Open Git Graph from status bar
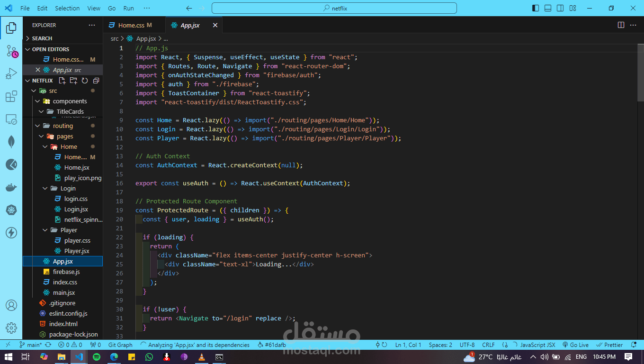The image size is (644, 364). click(x=120, y=345)
